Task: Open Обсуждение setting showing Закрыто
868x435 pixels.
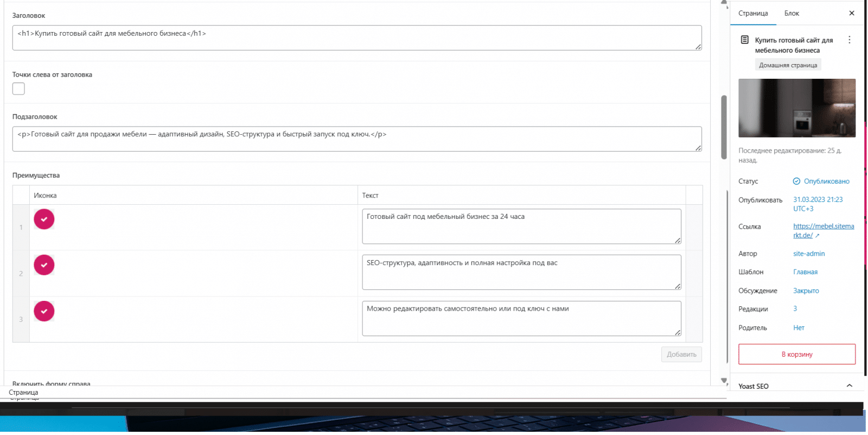Action: (x=806, y=291)
